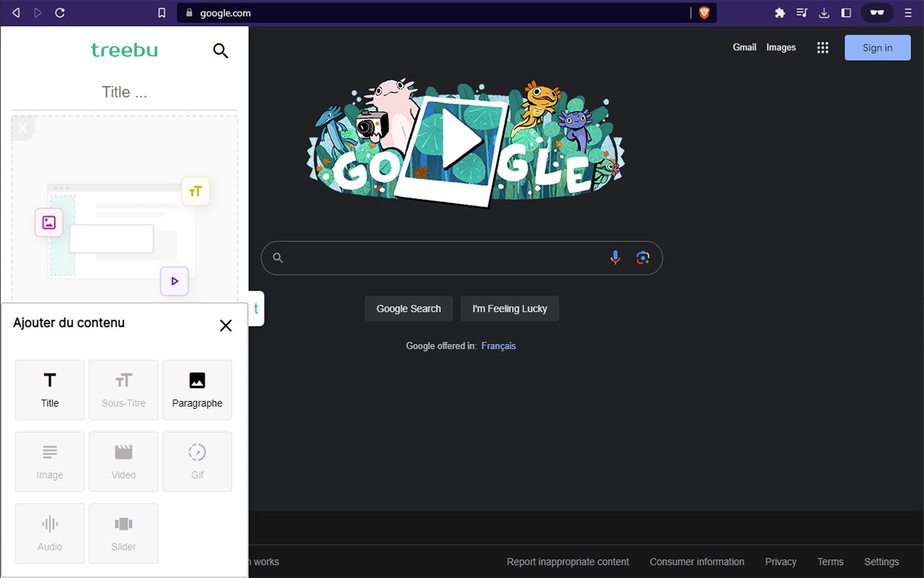The height and width of the screenshot is (578, 924).
Task: Add a Gif content block
Action: [x=197, y=462]
